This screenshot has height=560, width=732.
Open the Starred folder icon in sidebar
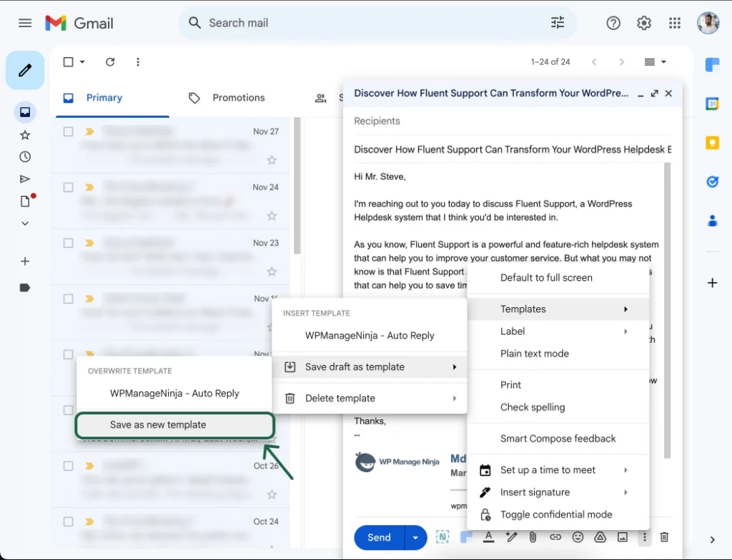coord(25,135)
